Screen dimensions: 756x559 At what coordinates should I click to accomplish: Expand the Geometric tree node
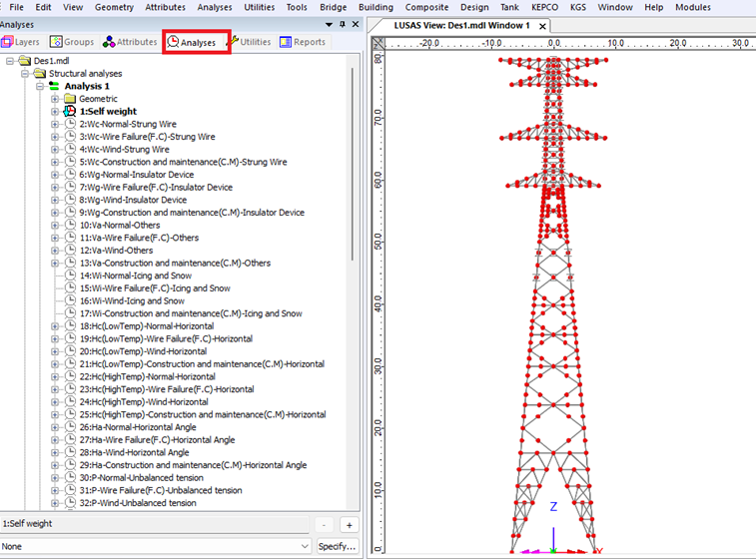[x=55, y=99]
